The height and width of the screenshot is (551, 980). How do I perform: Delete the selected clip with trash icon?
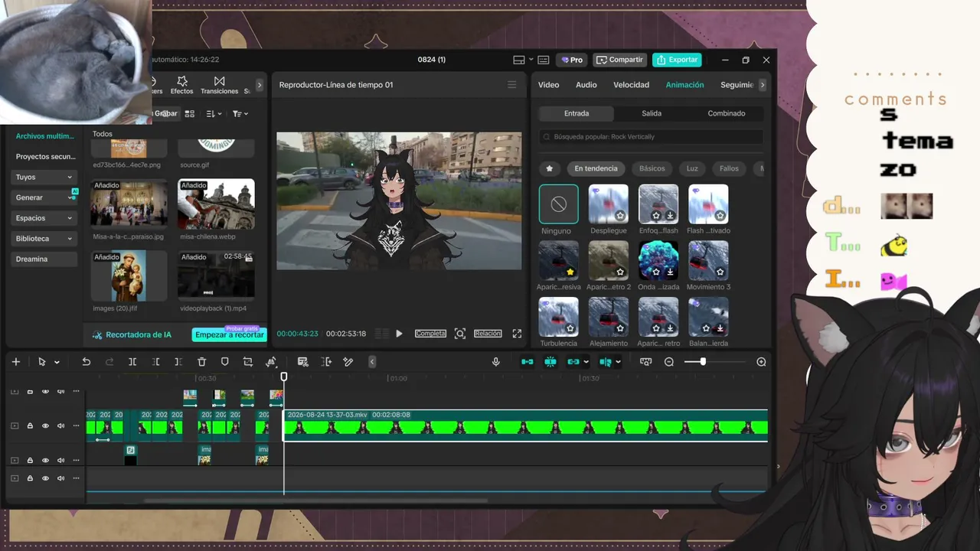[x=201, y=362]
